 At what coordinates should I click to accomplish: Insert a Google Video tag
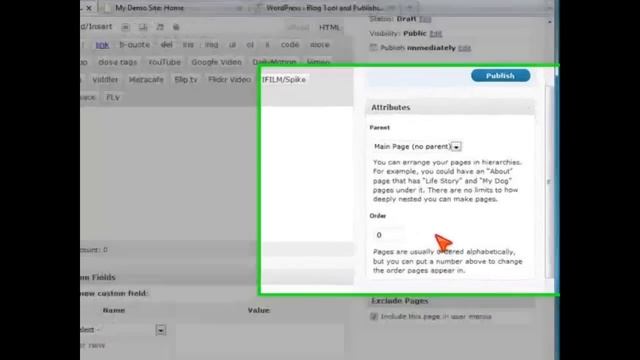pyautogui.click(x=216, y=62)
